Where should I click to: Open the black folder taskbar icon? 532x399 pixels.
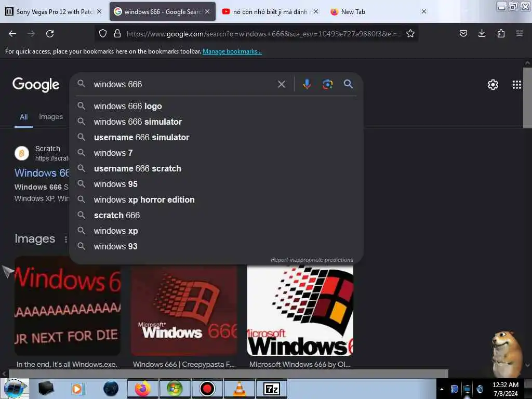[x=46, y=389]
